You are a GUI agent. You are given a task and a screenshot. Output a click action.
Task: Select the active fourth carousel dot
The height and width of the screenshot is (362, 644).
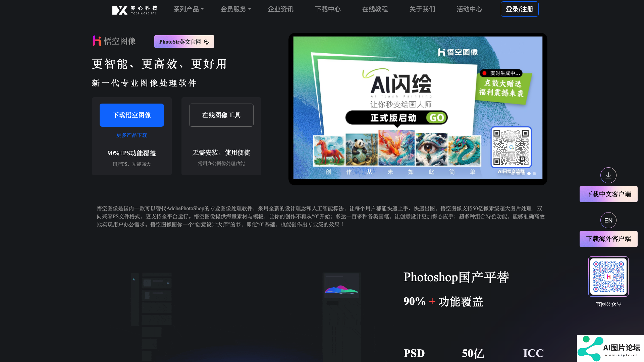pos(529,174)
